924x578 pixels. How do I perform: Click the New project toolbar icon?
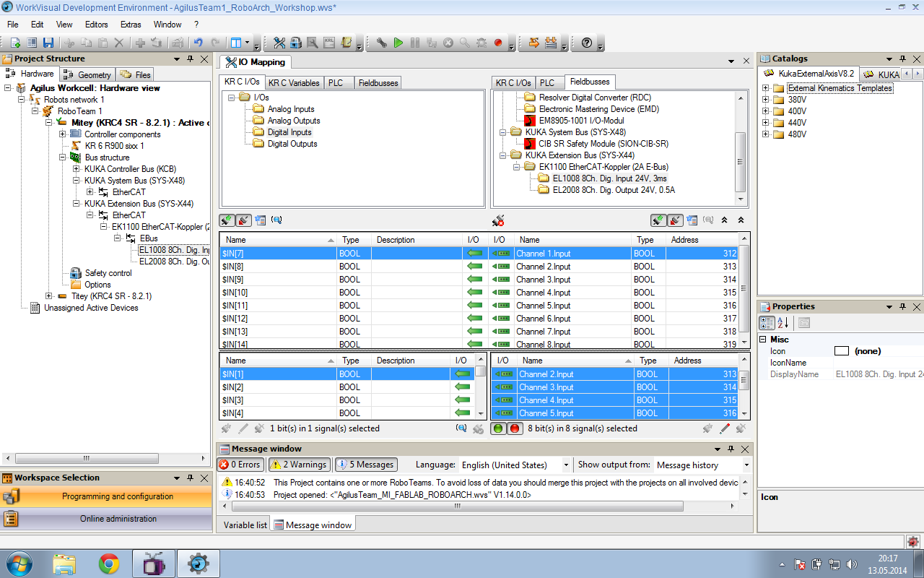click(x=14, y=43)
